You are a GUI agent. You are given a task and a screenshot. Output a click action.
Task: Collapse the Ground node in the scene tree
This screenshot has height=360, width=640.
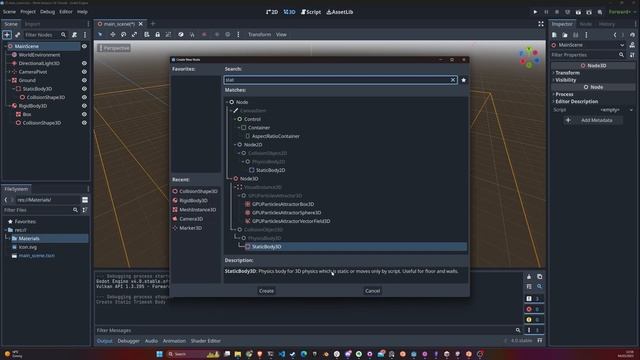pyautogui.click(x=9, y=80)
